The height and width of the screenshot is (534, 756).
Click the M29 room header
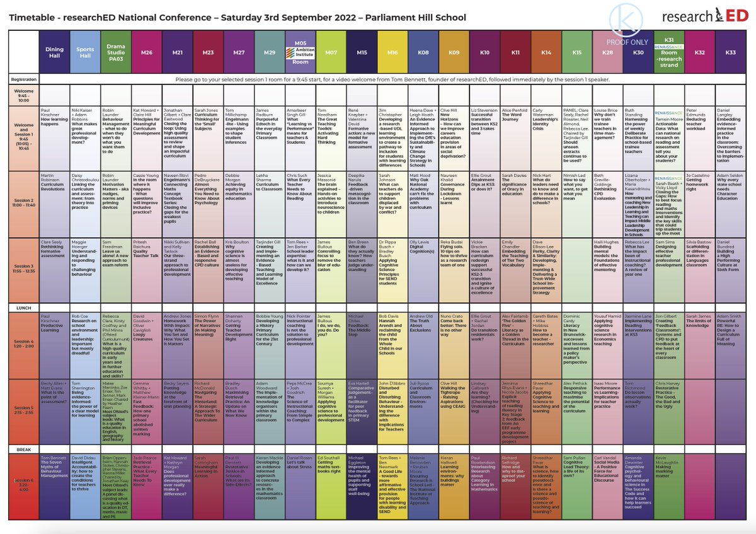[270, 52]
